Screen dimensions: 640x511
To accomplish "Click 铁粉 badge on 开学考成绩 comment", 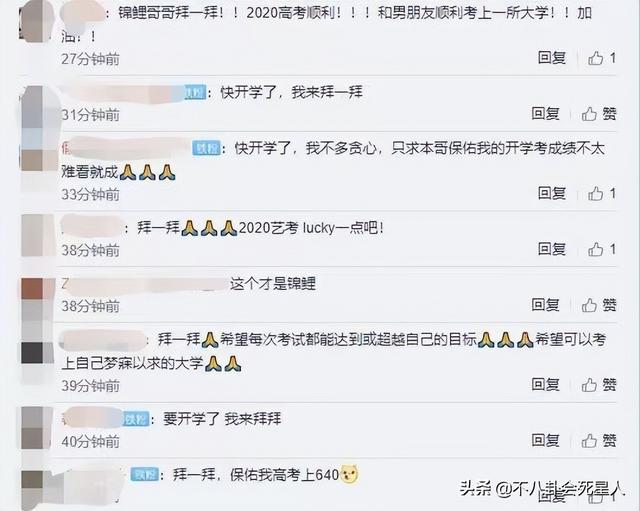I will click(206, 149).
